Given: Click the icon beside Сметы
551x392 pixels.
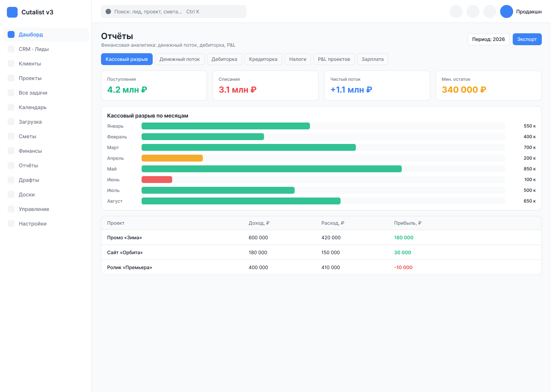Looking at the screenshot, I should pyautogui.click(x=11, y=136).
